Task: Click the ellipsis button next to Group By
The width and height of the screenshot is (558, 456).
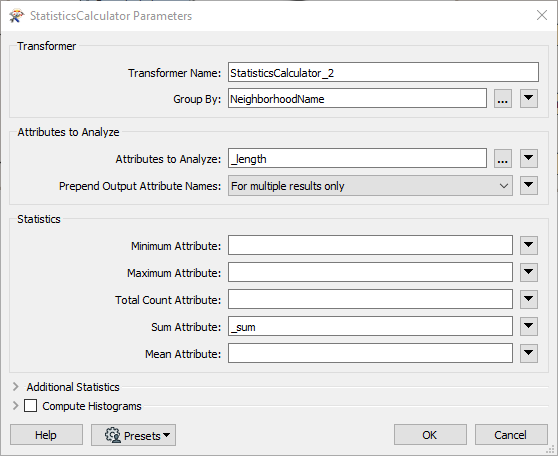Action: [502, 99]
